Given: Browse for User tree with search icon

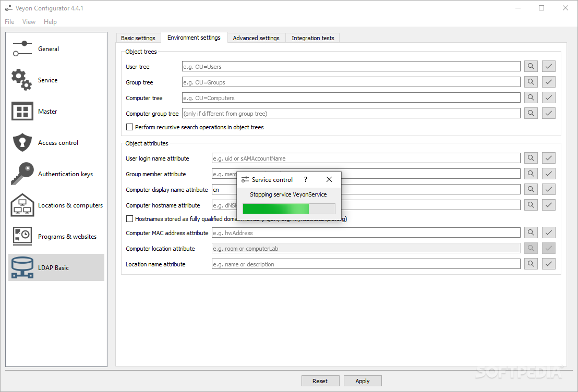Looking at the screenshot, I should pyautogui.click(x=531, y=66).
